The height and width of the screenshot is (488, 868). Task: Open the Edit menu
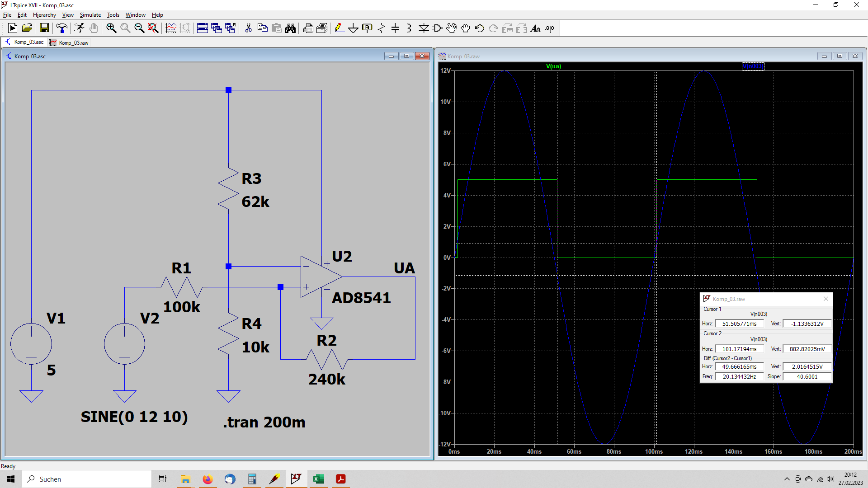22,15
